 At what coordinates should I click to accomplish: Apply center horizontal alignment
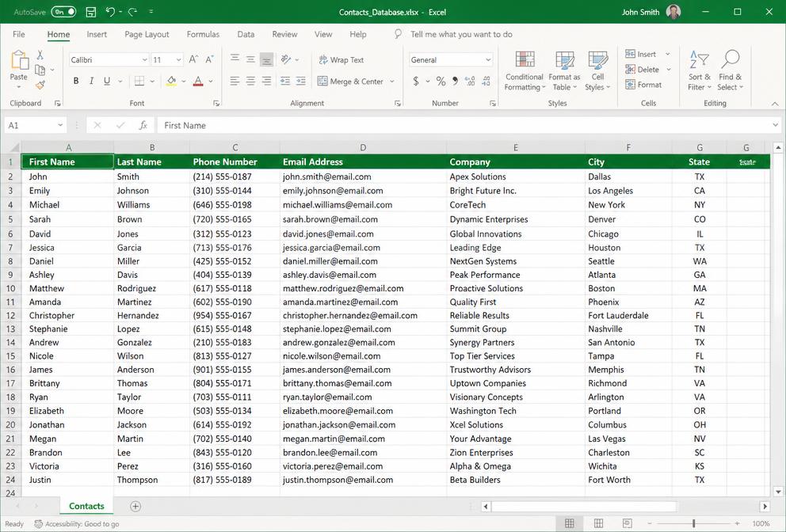coord(250,81)
